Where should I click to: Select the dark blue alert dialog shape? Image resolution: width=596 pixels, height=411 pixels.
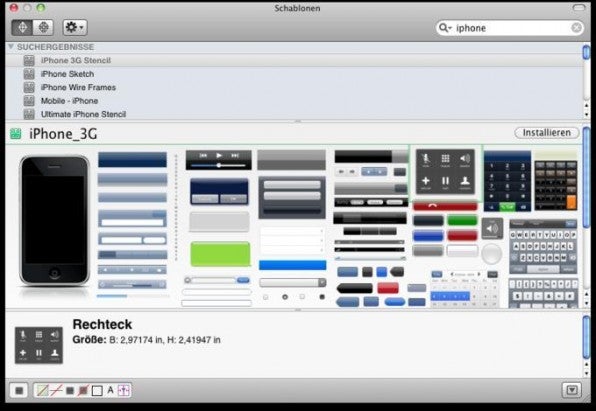pos(219,191)
